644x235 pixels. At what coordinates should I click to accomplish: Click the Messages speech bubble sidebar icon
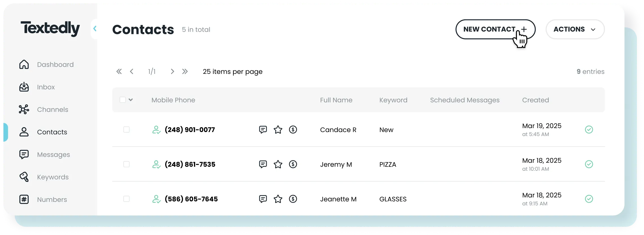click(x=24, y=154)
